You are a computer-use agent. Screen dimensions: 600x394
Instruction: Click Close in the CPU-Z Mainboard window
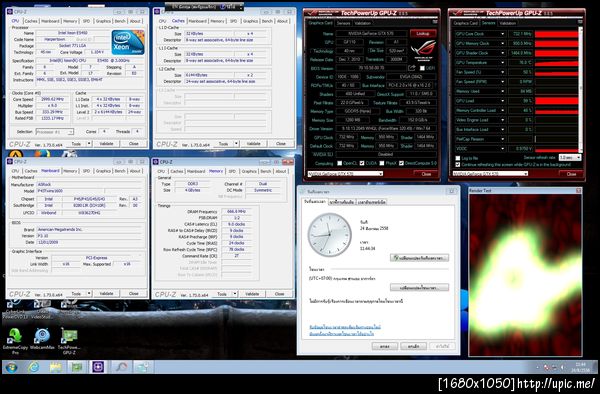tap(134, 294)
